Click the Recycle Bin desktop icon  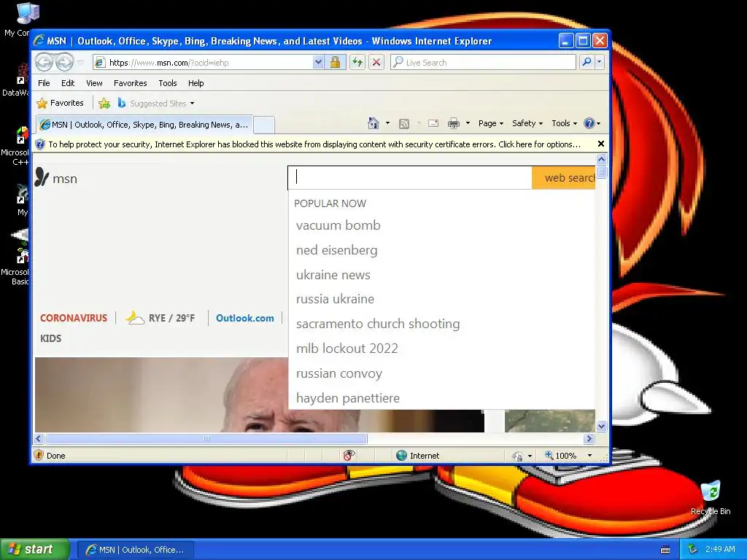click(711, 499)
